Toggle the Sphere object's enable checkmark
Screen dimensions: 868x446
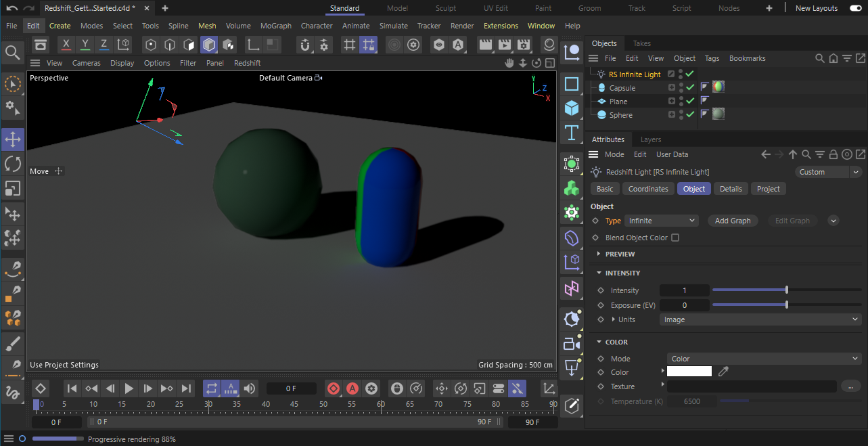click(690, 115)
